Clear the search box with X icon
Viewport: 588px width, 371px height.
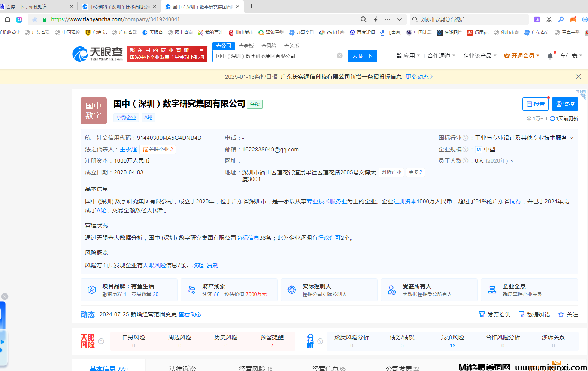(340, 56)
